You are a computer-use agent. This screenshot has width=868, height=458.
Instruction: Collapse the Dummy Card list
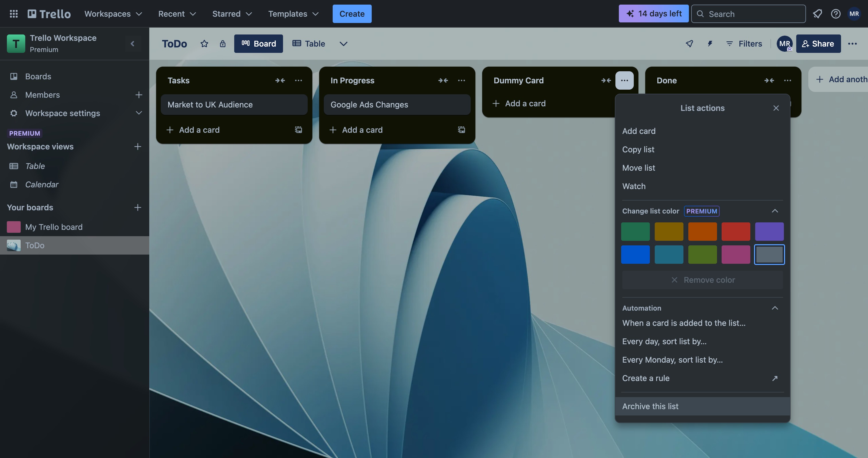(x=606, y=80)
